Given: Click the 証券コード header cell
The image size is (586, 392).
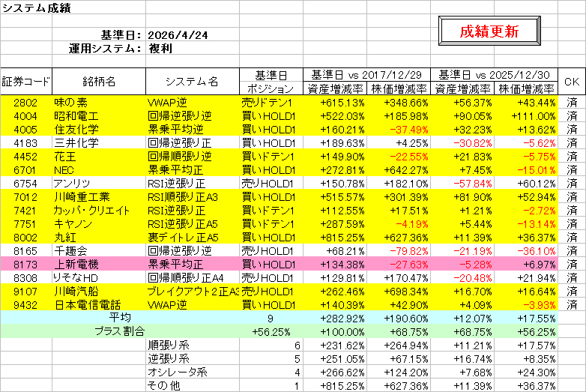Looking at the screenshot, I should (26, 82).
